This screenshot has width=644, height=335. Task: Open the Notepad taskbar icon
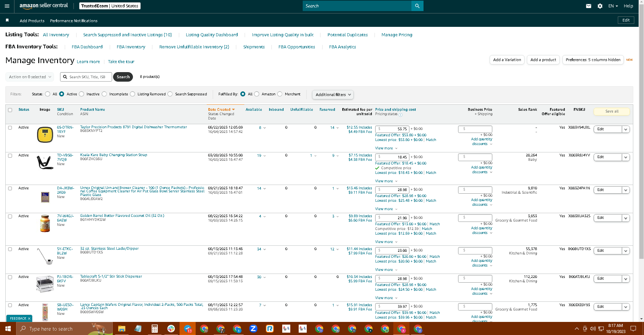click(x=138, y=329)
